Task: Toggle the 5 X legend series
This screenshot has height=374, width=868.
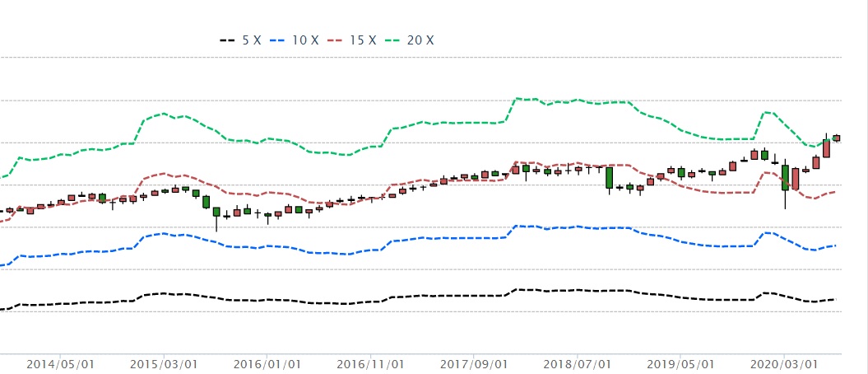Action: [240, 40]
